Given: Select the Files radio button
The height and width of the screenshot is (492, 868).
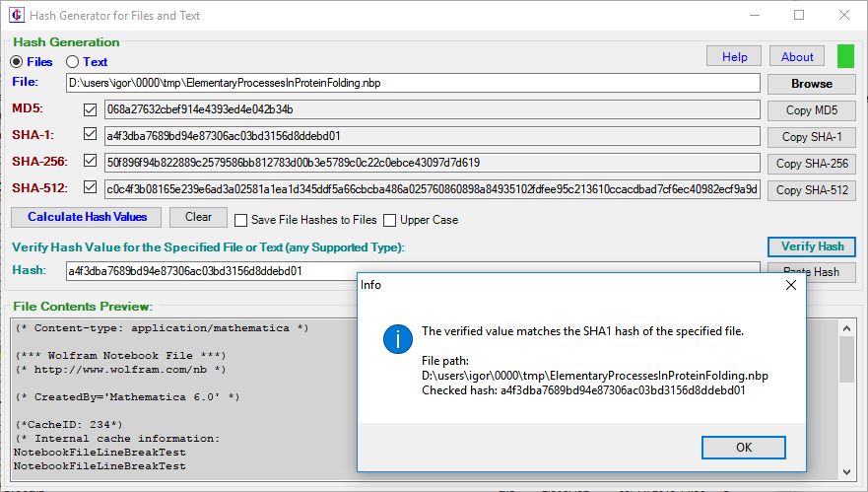Looking at the screenshot, I should coord(16,62).
